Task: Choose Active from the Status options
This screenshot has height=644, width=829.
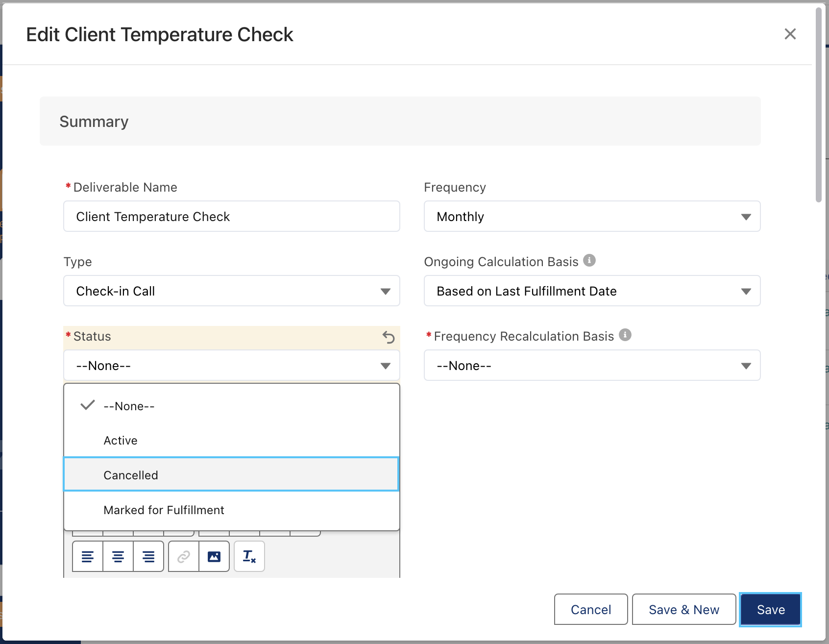Action: (x=232, y=440)
